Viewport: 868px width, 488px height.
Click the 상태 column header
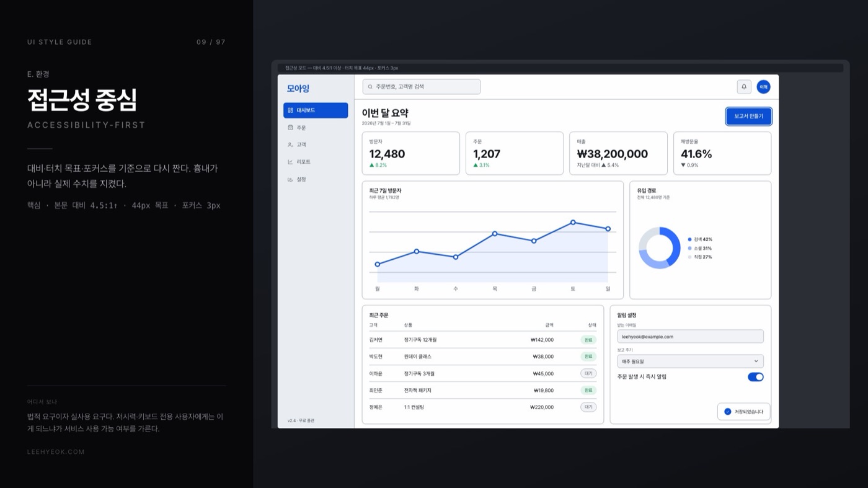coord(592,325)
